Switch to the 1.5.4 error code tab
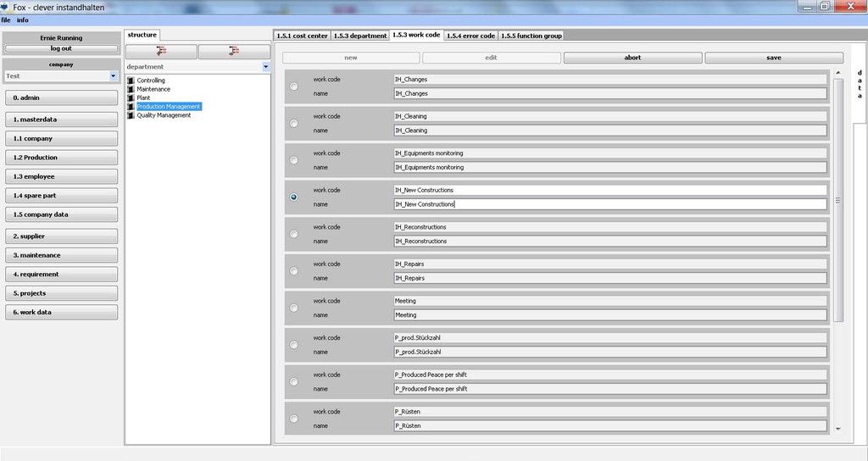Screen dimensions: 868x461 [470, 36]
